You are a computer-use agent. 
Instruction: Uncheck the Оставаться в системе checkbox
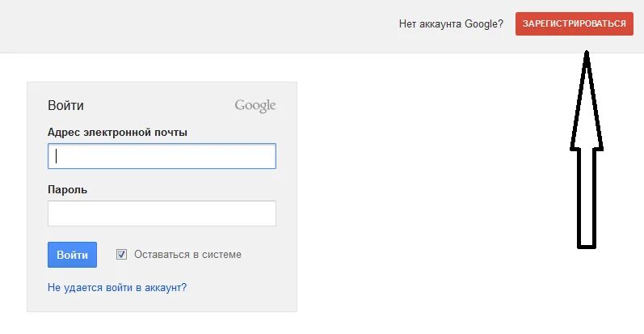tap(121, 254)
